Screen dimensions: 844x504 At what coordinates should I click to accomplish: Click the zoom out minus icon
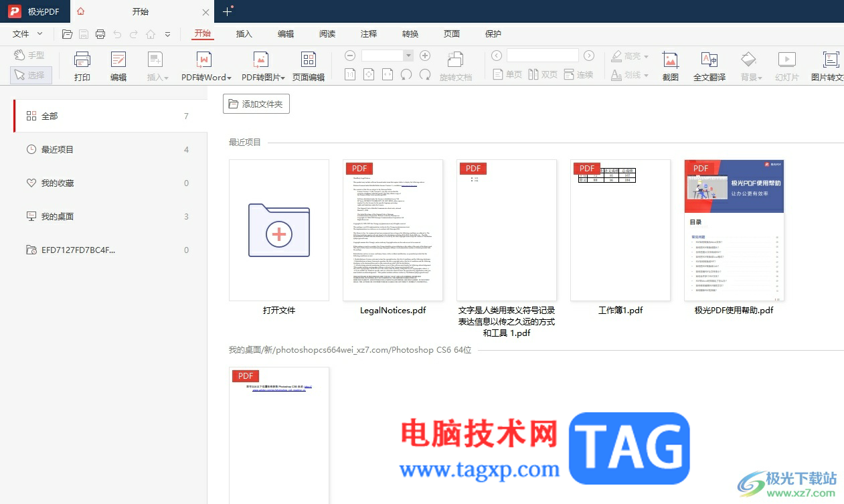click(x=350, y=56)
